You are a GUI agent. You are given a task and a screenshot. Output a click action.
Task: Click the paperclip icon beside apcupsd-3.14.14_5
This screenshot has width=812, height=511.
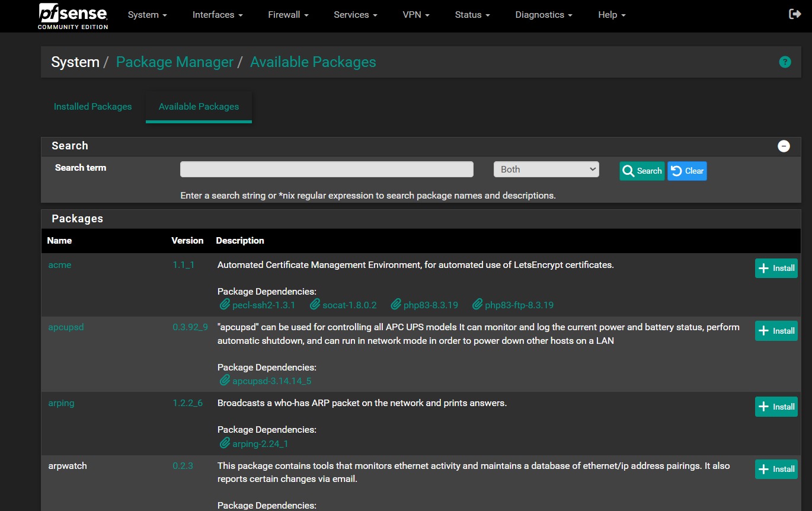coord(225,381)
